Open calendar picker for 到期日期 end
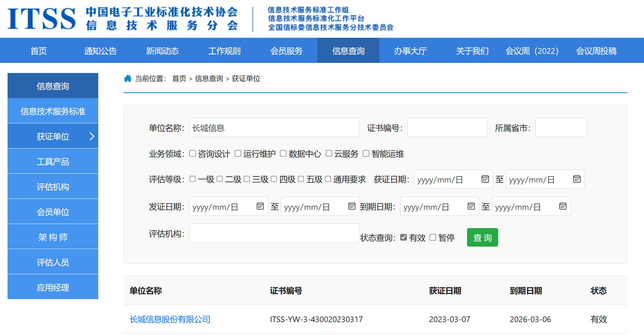This screenshot has height=335, width=644. [x=563, y=206]
